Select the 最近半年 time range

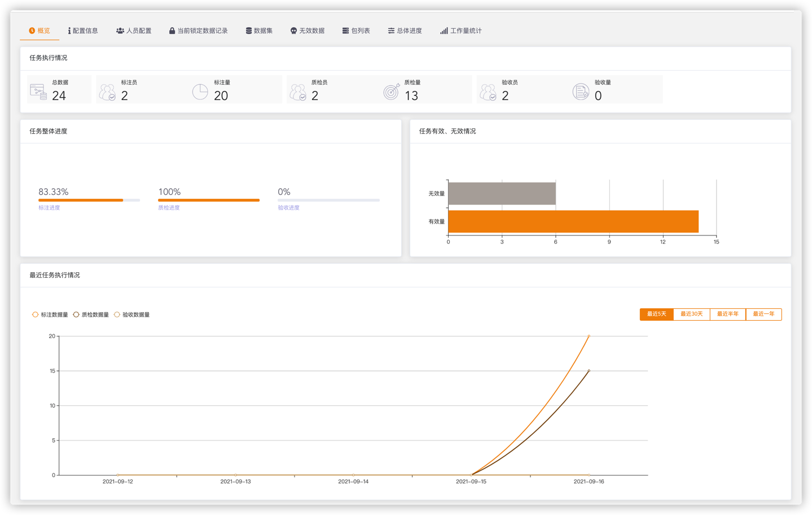coord(727,314)
